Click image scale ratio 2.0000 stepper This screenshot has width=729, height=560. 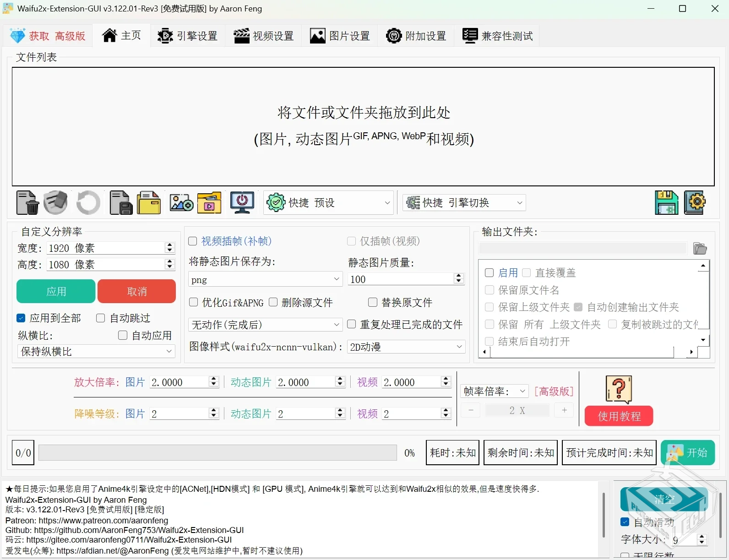214,381
